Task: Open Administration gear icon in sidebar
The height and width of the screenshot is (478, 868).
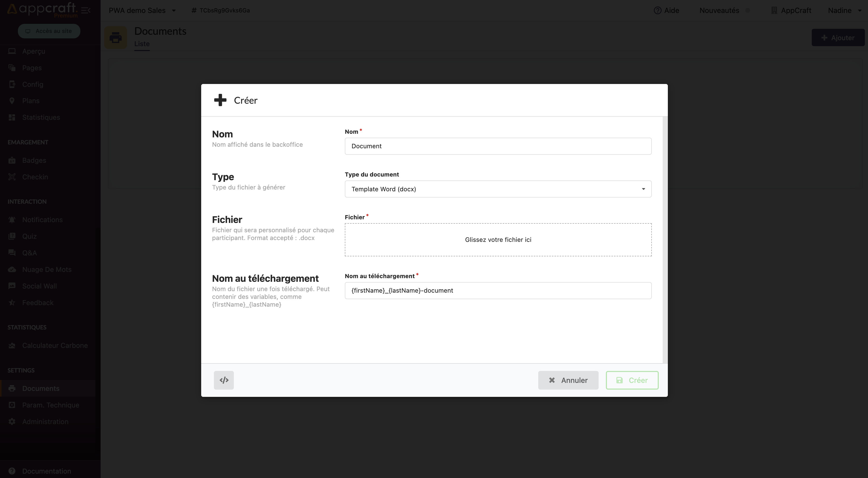Action: pos(12,421)
